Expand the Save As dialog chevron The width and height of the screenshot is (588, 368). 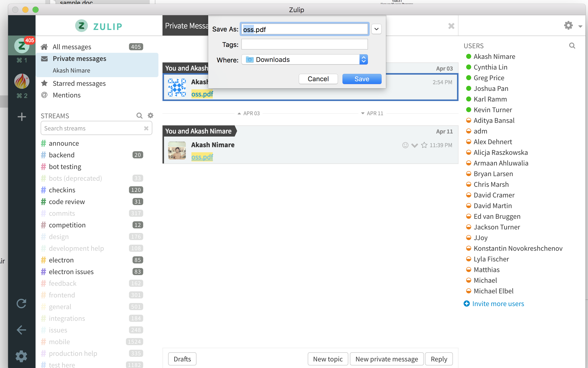point(377,29)
